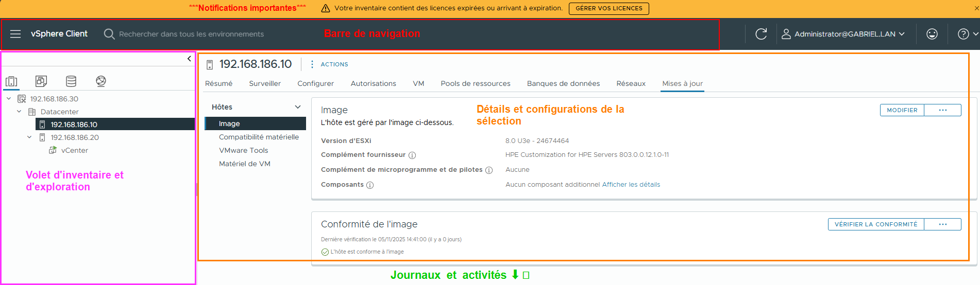Click ESXi version value 8.0 U3e - 24674464
Viewport: 980px width, 285px height.
pos(537,141)
